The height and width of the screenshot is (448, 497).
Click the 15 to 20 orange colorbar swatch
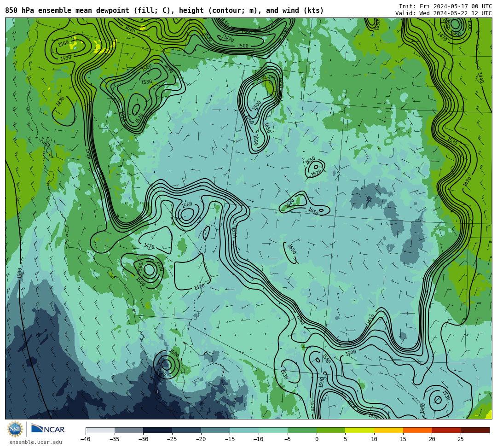pos(417,430)
